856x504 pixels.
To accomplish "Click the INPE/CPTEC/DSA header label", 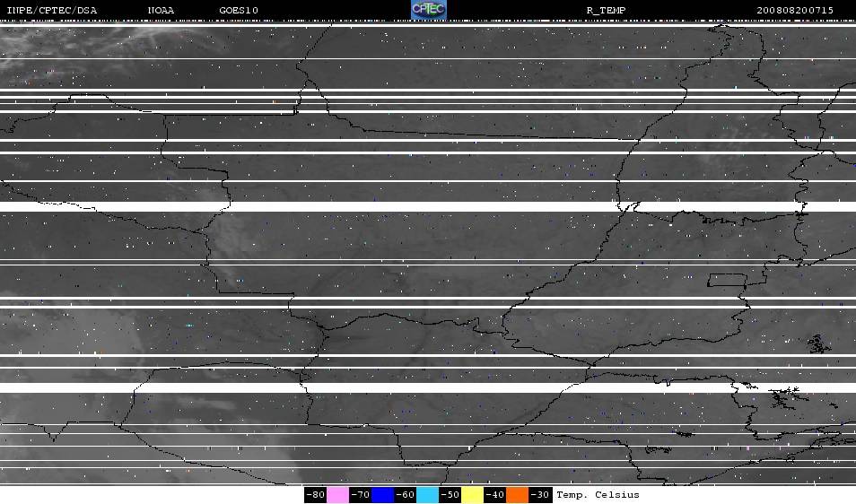I will coord(52,11).
